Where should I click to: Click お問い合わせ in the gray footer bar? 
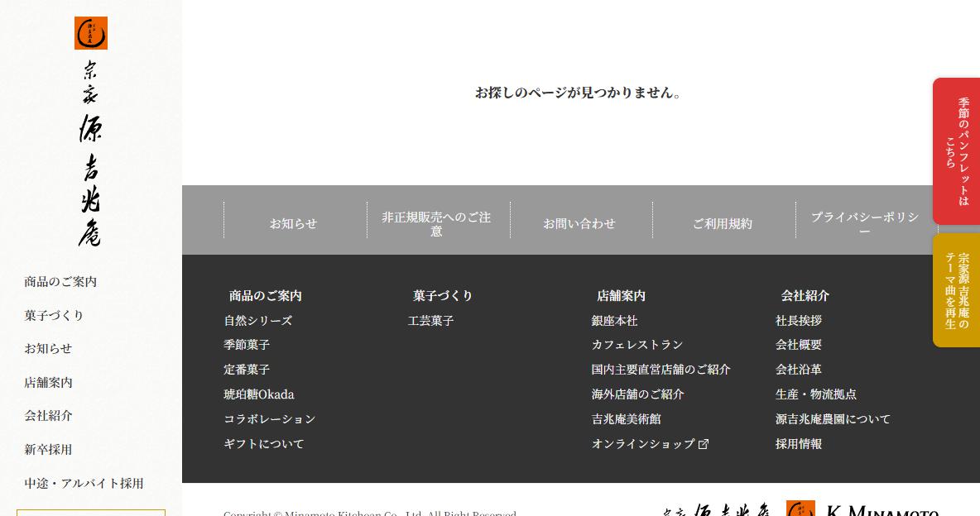coord(579,223)
